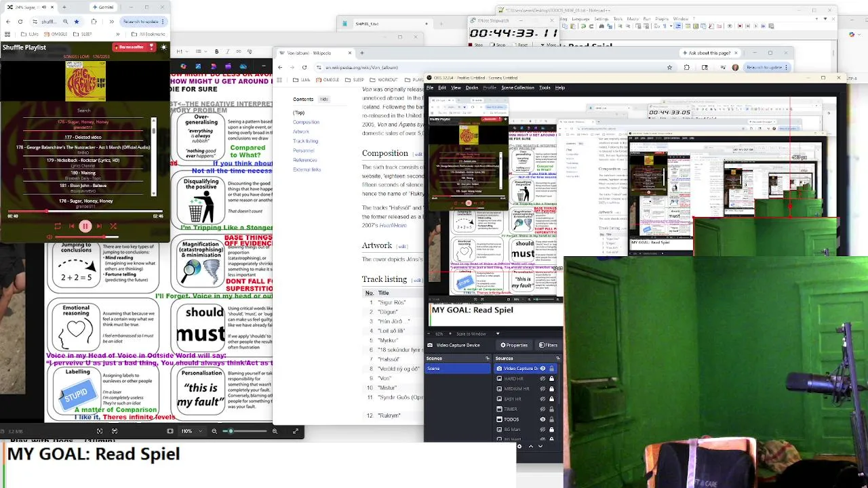Bookmark page with star in Shuffle Playlist browser

click(76, 22)
